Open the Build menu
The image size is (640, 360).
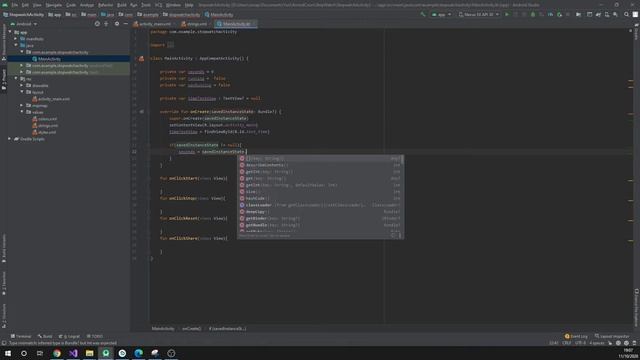point(122,5)
